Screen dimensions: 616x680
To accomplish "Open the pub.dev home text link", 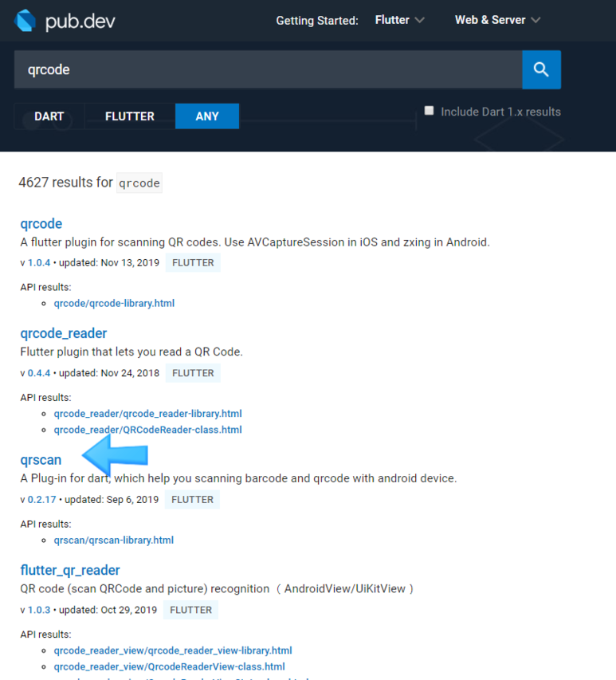I will tap(80, 22).
